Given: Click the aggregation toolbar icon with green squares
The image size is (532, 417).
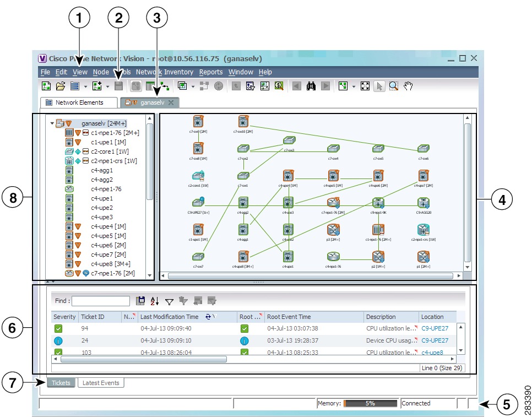Looking at the screenshot, I should (x=182, y=86).
